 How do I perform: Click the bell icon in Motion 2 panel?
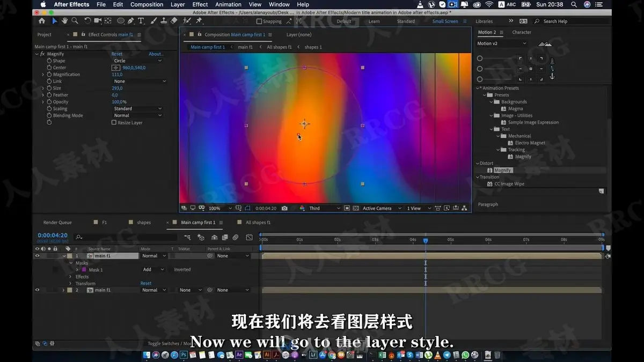coord(552,61)
